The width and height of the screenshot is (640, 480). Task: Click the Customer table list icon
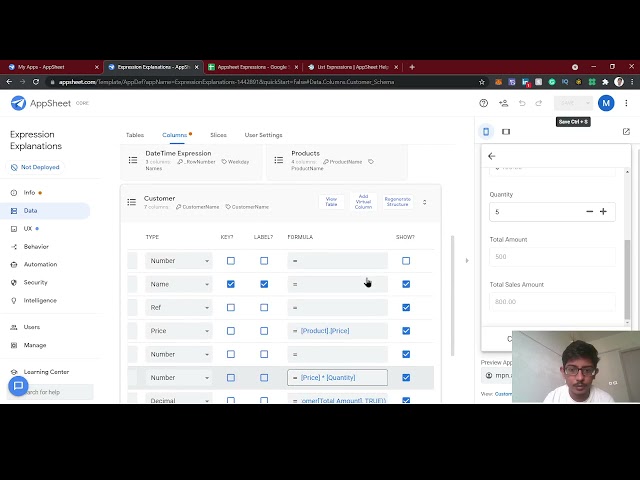coord(131,202)
